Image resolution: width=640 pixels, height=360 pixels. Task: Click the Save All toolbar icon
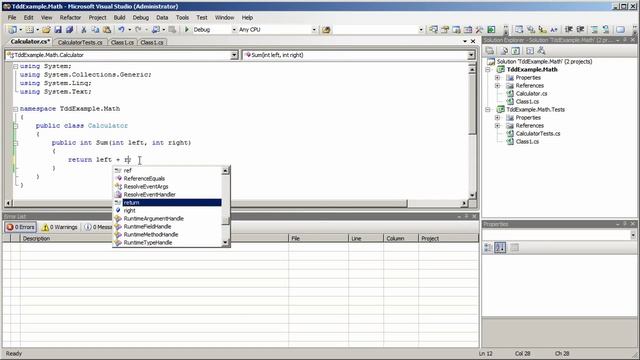[x=69, y=29]
